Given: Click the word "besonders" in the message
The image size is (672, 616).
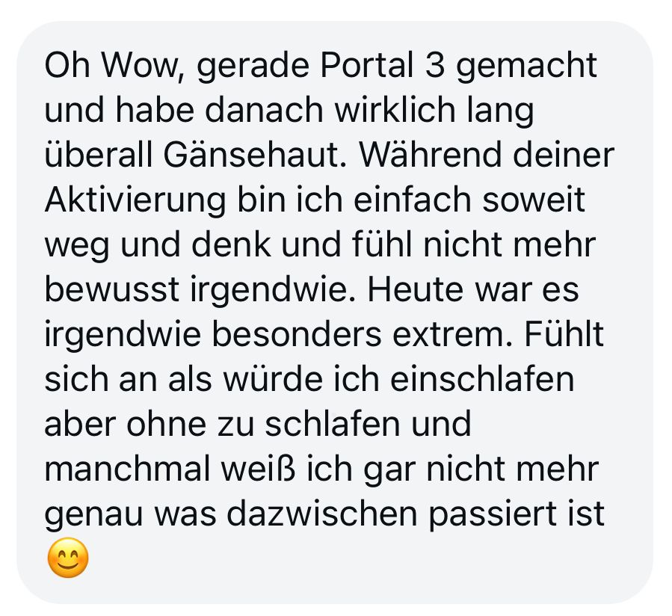Looking at the screenshot, I should tap(296, 335).
